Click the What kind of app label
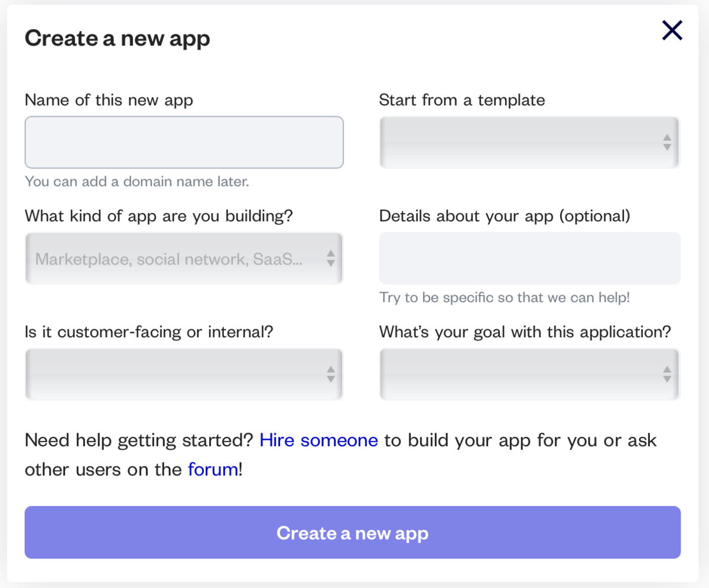709x588 pixels. 158,216
